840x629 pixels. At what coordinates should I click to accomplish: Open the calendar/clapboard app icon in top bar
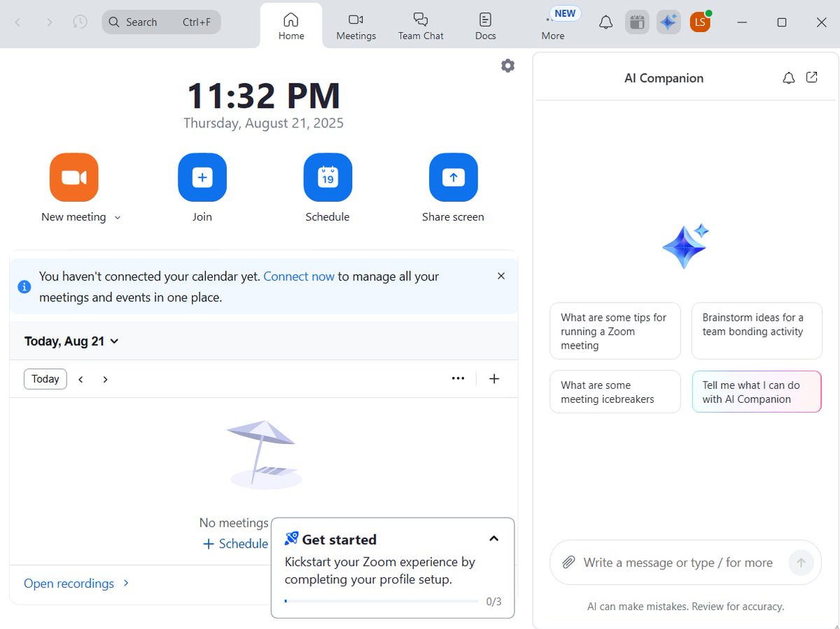point(637,22)
